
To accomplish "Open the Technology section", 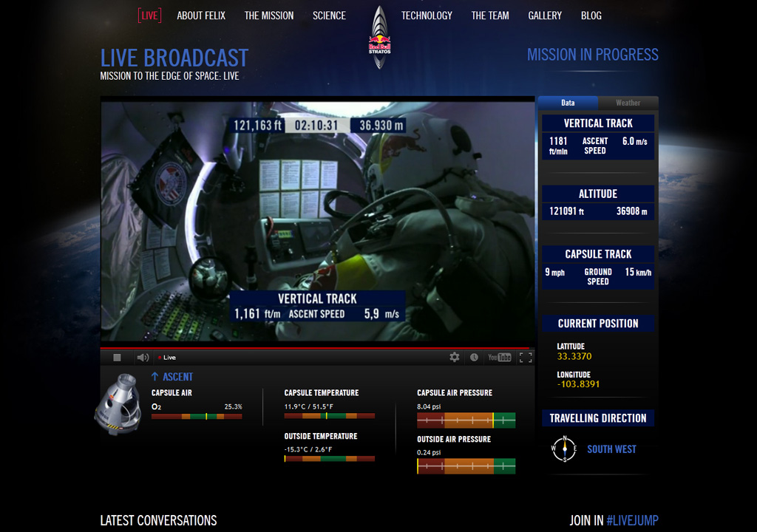I will pyautogui.click(x=427, y=16).
